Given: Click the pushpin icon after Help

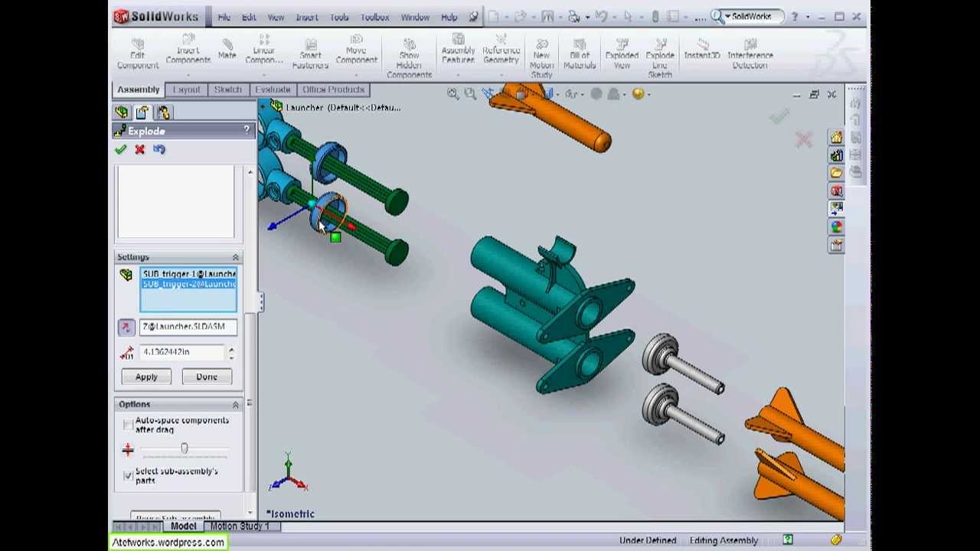Looking at the screenshot, I should [x=474, y=17].
